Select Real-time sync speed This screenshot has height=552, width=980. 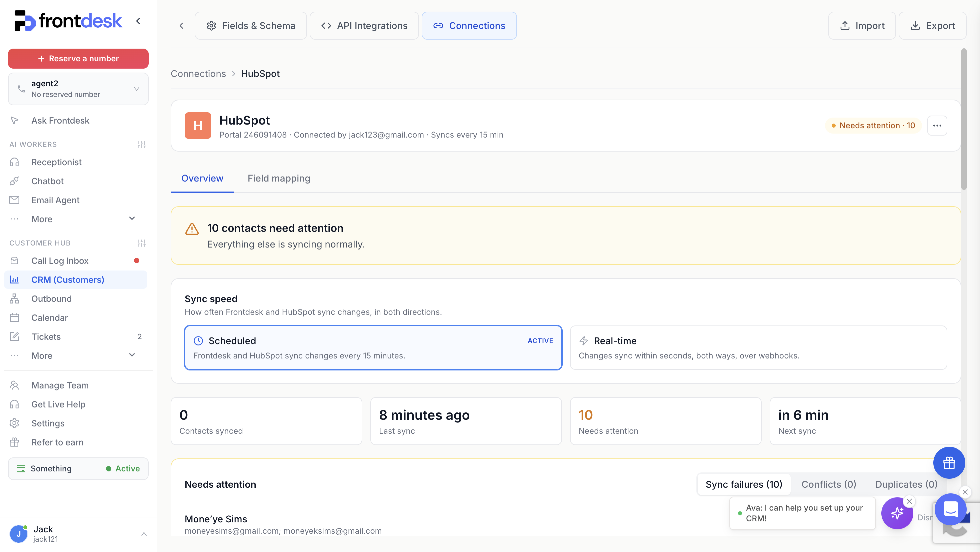[x=758, y=347]
